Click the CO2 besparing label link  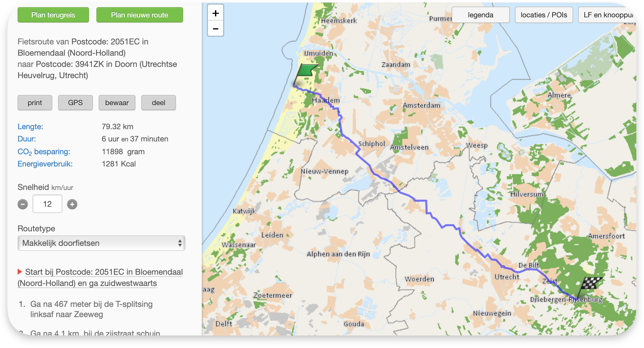point(44,152)
